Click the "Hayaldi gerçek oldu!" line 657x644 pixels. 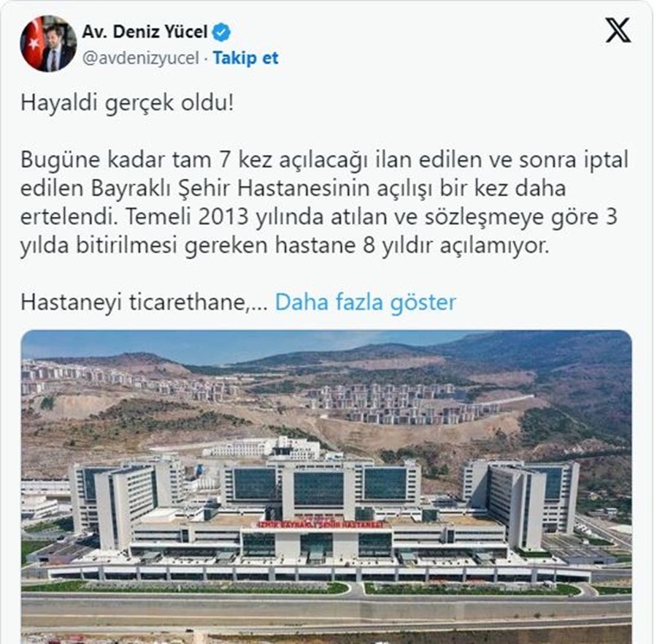click(x=127, y=103)
